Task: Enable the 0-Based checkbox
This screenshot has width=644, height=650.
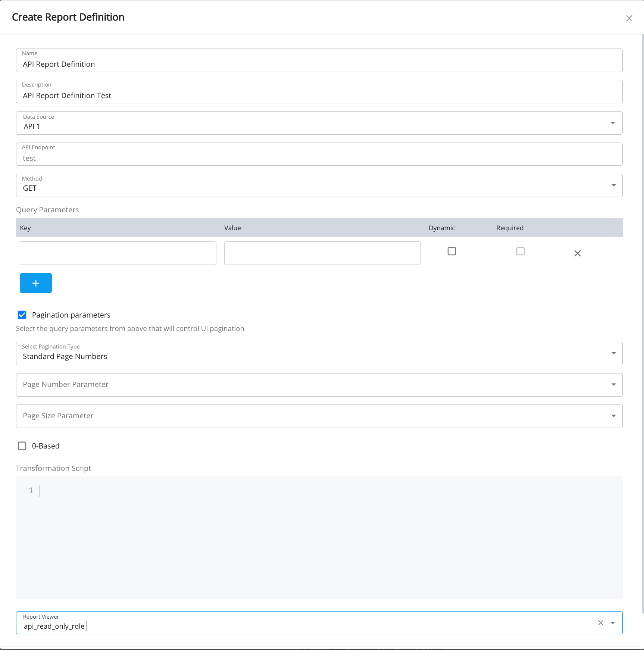Action: (22, 446)
